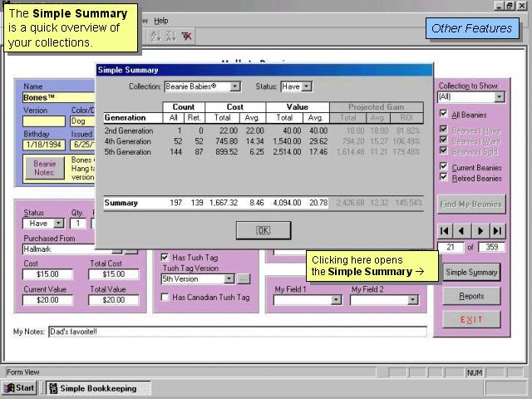The image size is (532, 399).
Task: Go to the previous record
Action: 462,230
